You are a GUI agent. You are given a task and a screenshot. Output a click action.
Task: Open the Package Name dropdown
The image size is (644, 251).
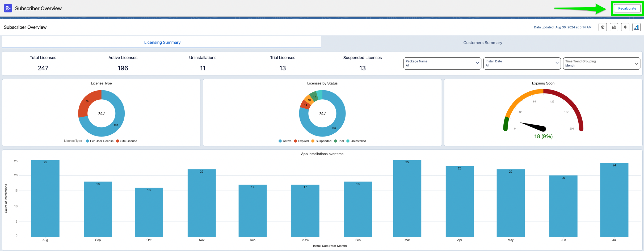click(442, 63)
